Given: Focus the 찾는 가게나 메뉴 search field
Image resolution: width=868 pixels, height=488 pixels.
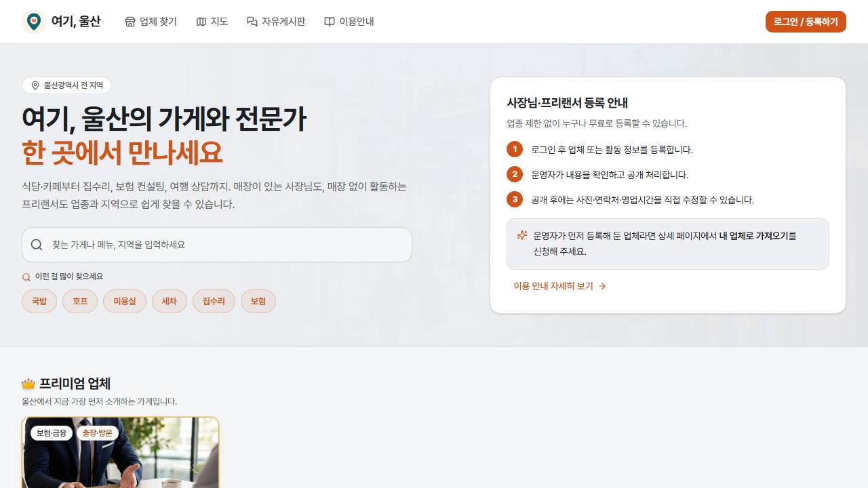Looking at the screenshot, I should click(x=217, y=245).
